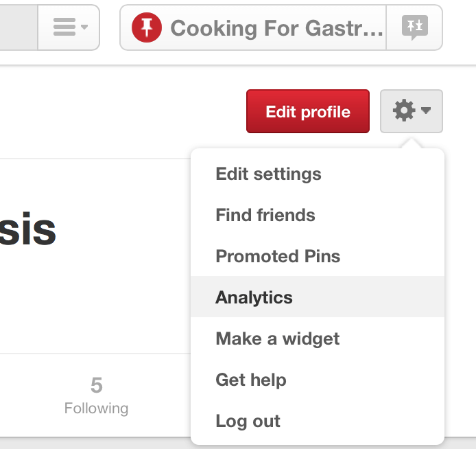Open the categories hamburger menu icon
The height and width of the screenshot is (449, 476).
point(64,27)
